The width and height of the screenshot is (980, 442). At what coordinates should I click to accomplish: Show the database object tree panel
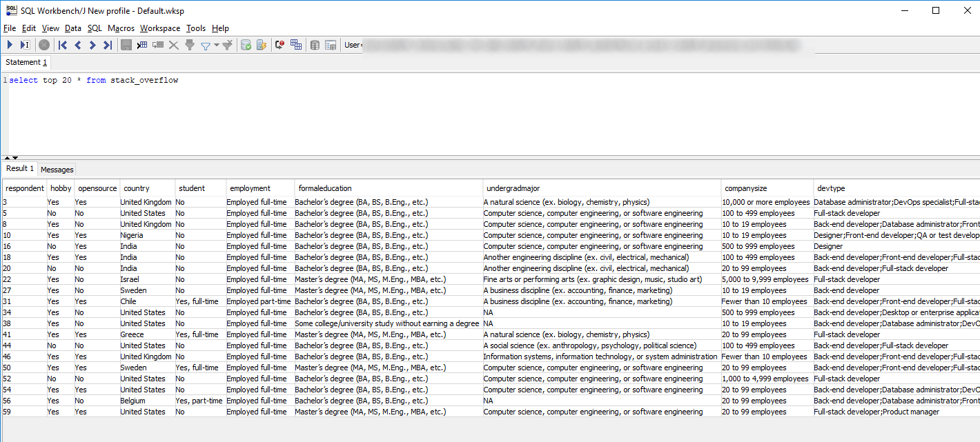(331, 45)
